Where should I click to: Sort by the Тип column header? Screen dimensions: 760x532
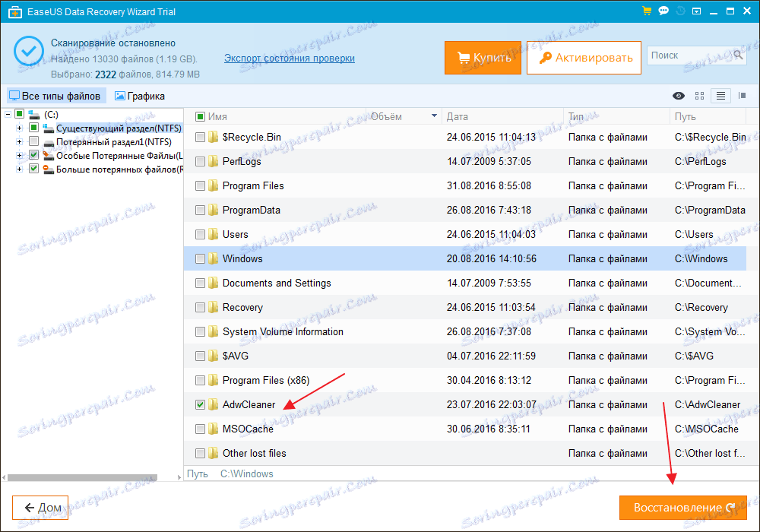point(576,117)
